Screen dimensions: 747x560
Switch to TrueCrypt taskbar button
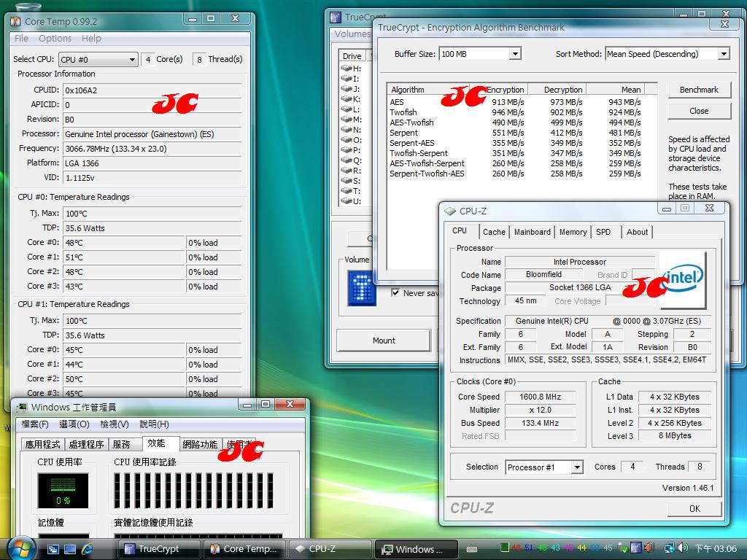coord(158,549)
